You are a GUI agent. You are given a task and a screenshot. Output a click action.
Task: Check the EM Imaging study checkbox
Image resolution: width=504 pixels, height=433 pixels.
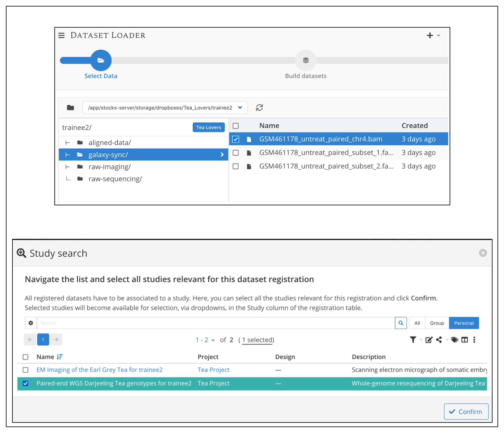click(25, 370)
